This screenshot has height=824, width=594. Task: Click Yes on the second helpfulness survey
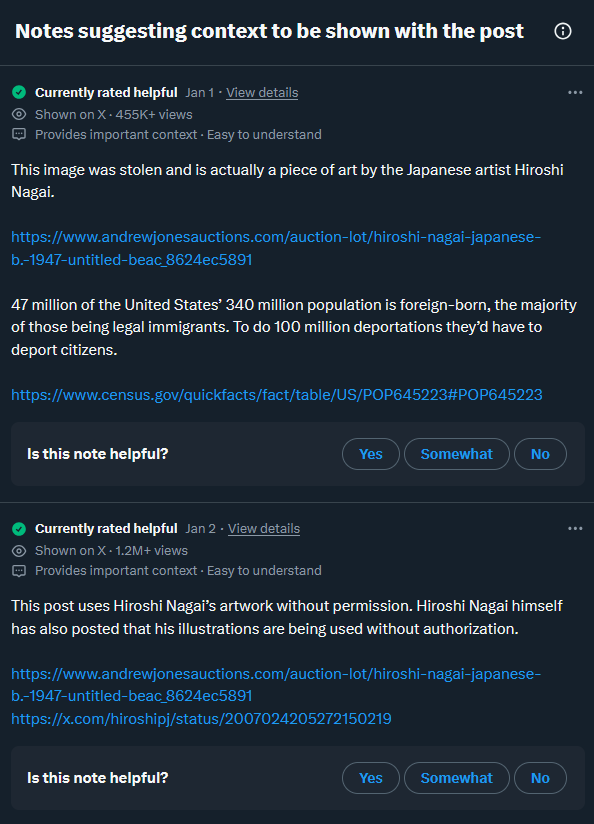point(370,778)
